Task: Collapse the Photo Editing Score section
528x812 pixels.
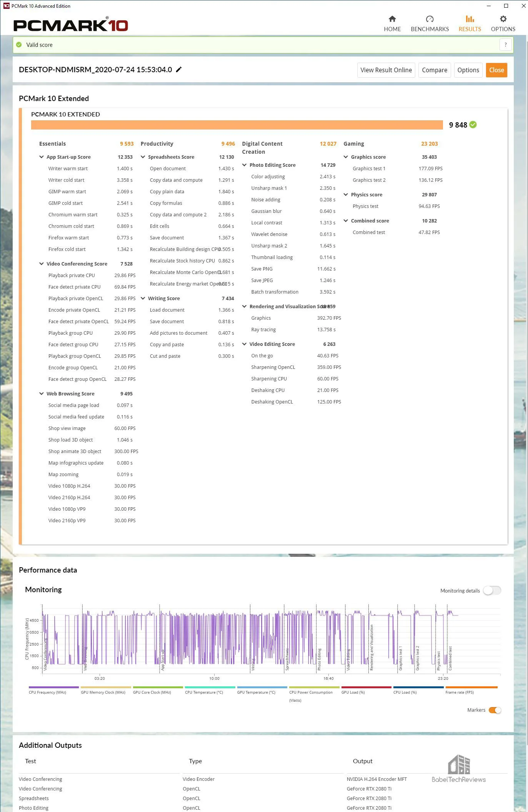Action: pos(245,165)
